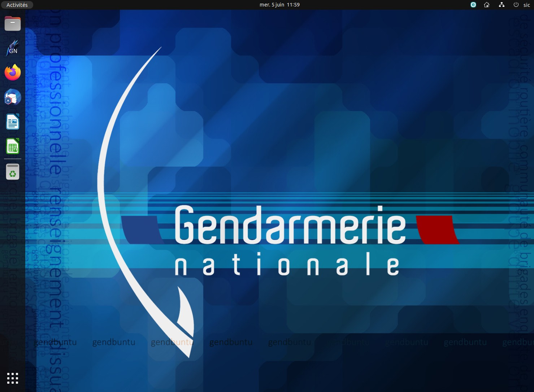Viewport: 534px width, 392px height.
Task: Open the Files manager from the dock
Action: pos(13,23)
